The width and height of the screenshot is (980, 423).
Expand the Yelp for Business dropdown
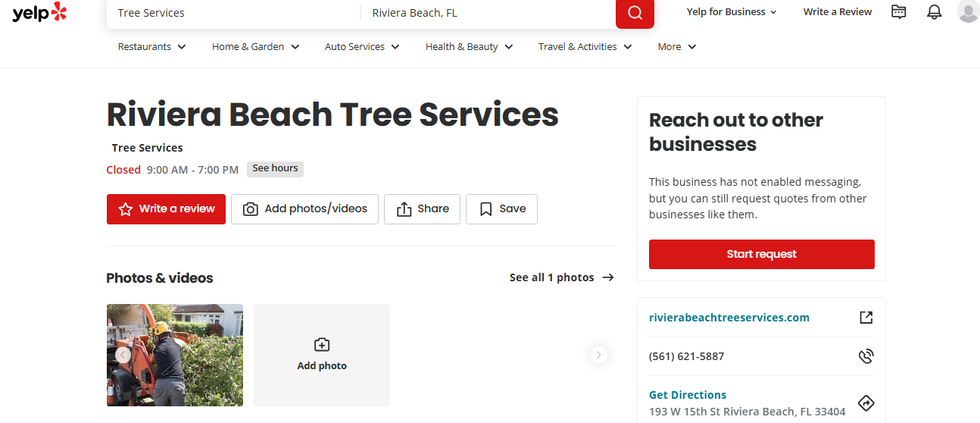[732, 12]
